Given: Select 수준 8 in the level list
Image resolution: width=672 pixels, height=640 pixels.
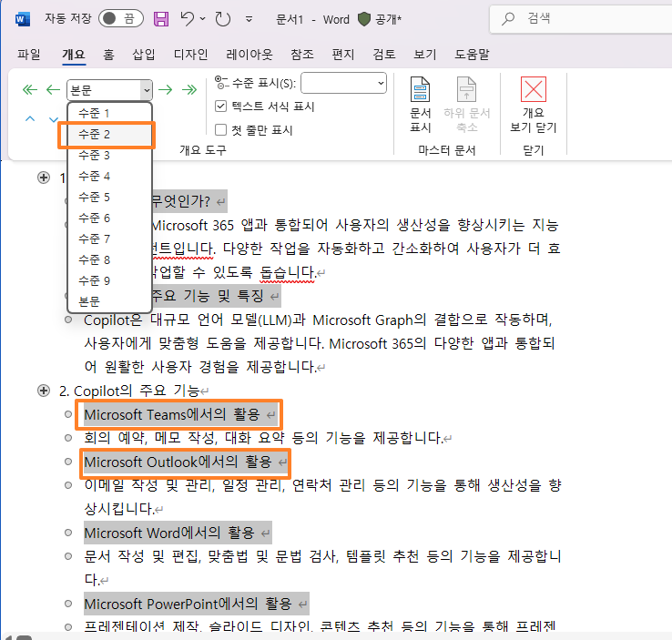Looking at the screenshot, I should (x=109, y=259).
